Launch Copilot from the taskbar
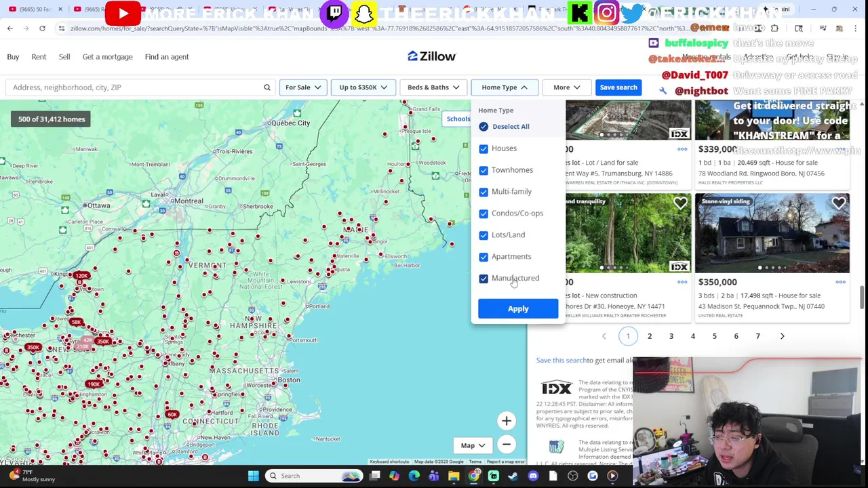Viewport: 868px width, 488px height. (x=394, y=476)
